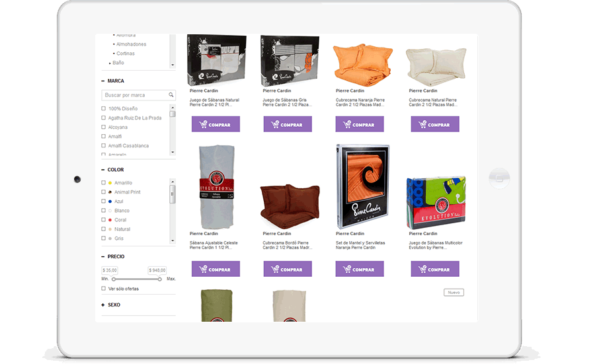This screenshot has height=364, width=603.
Task: Click the $ 35,00 minimum price label
Action: click(110, 270)
